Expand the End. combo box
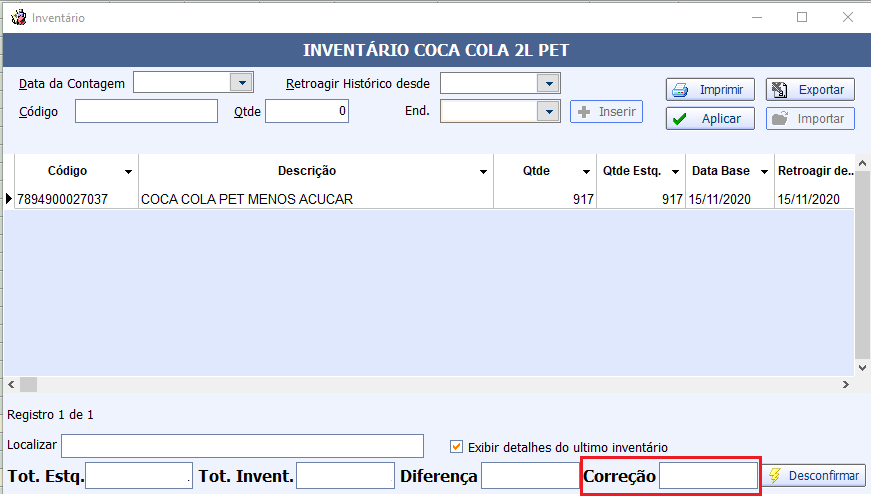This screenshot has width=873, height=496. coord(549,111)
